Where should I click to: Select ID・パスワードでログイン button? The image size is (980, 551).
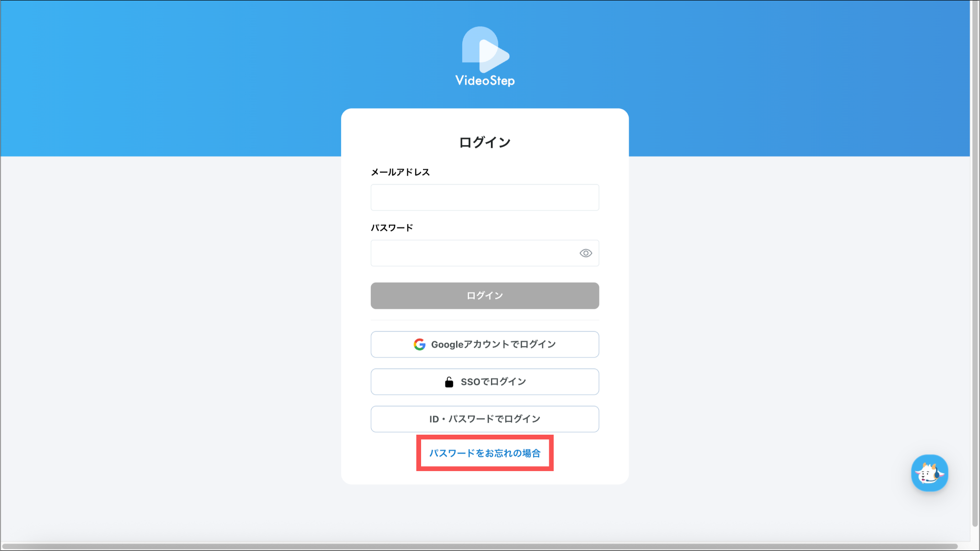click(x=485, y=419)
